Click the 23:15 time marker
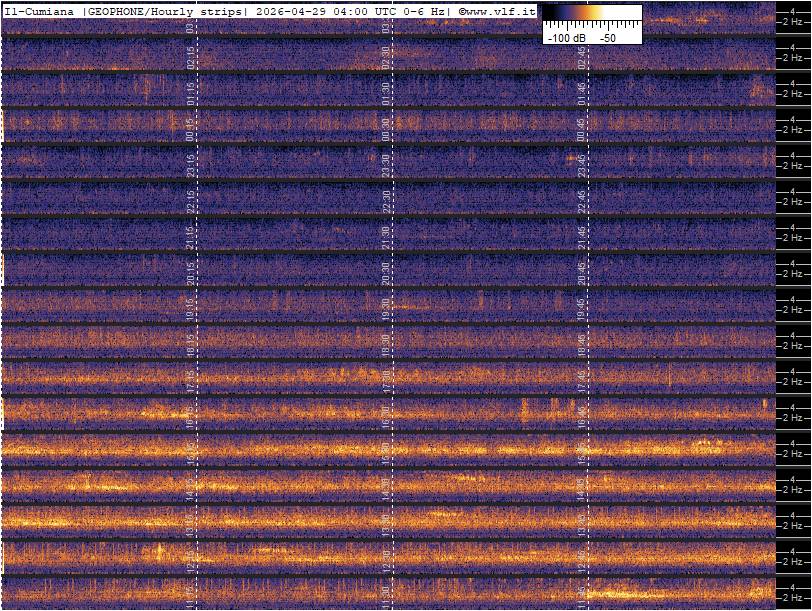The image size is (812, 611). (x=191, y=165)
